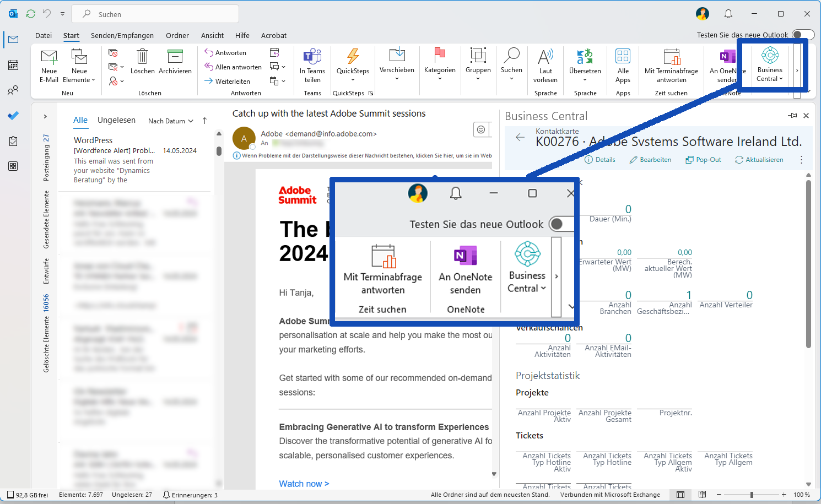821x504 pixels.
Task: Archive the email with Archivieren
Action: click(175, 62)
